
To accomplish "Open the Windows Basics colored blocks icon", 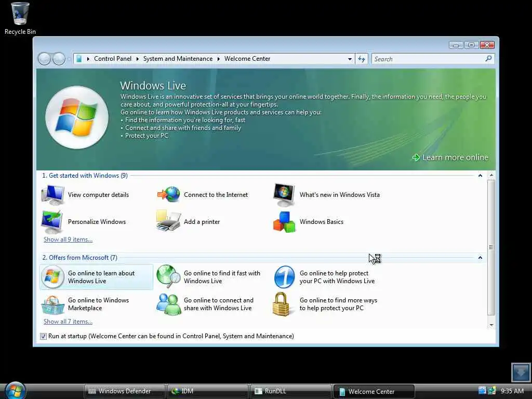I will pos(284,222).
